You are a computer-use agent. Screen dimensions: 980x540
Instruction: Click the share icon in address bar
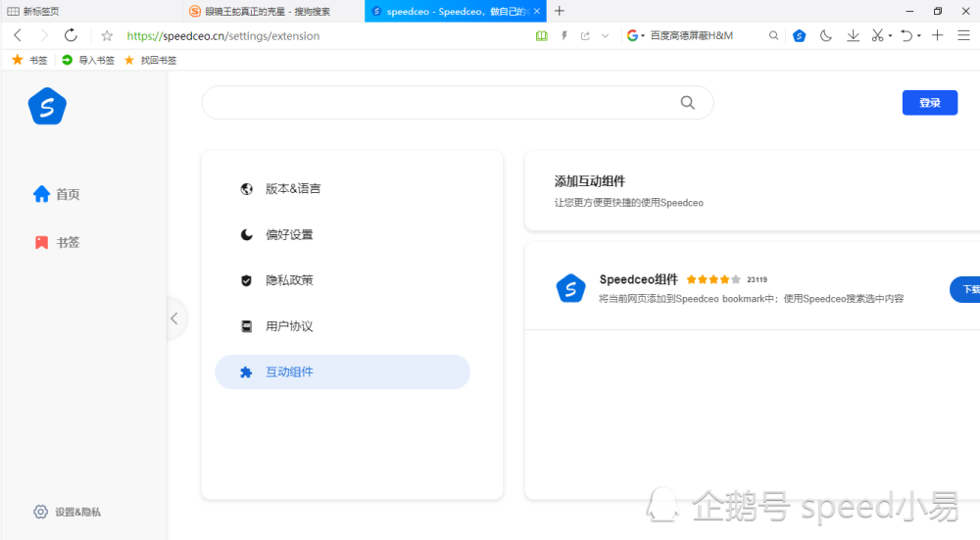point(585,36)
